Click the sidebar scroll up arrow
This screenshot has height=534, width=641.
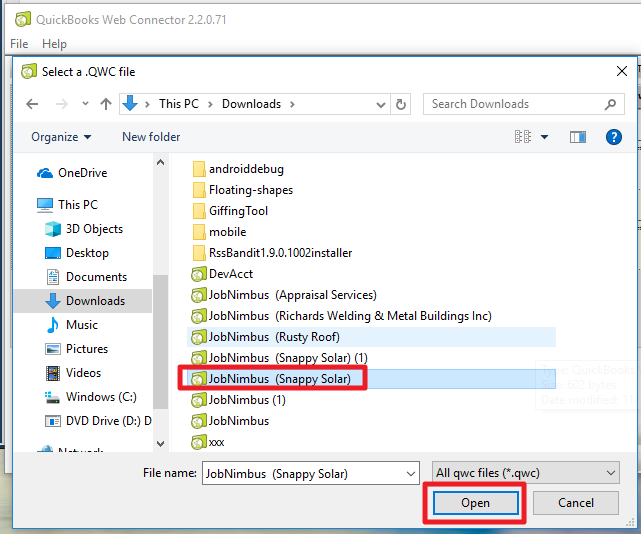pyautogui.click(x=161, y=162)
